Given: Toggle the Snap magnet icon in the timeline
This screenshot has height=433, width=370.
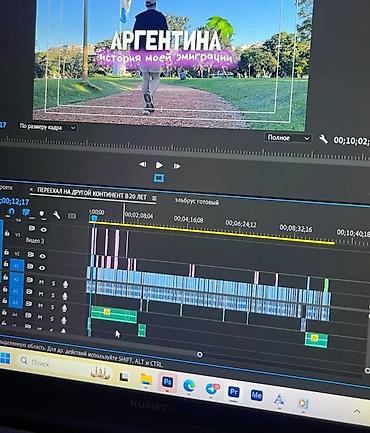Looking at the screenshot, I should [x=11, y=212].
